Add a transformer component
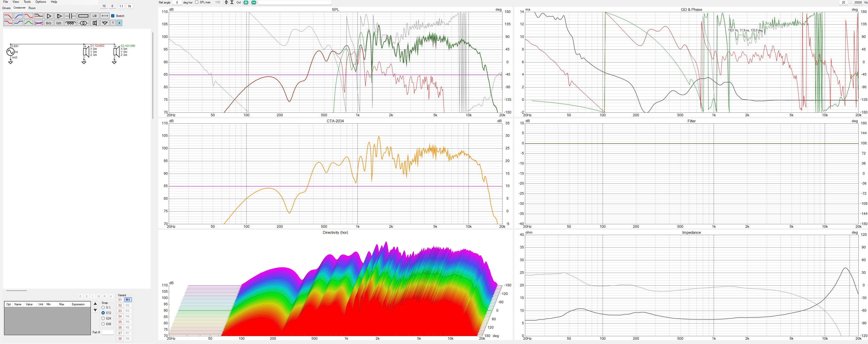 click(83, 23)
